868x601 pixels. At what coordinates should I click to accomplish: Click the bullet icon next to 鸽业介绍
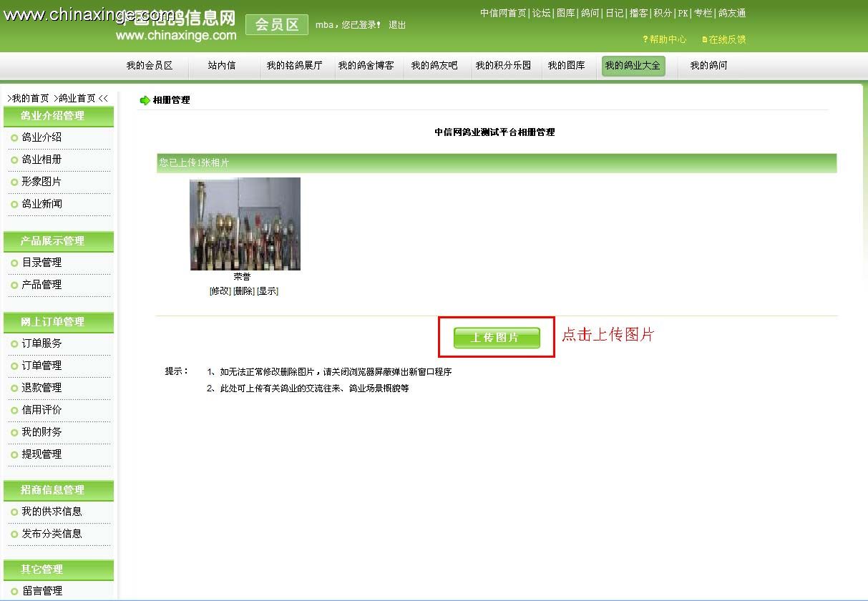tap(14, 137)
